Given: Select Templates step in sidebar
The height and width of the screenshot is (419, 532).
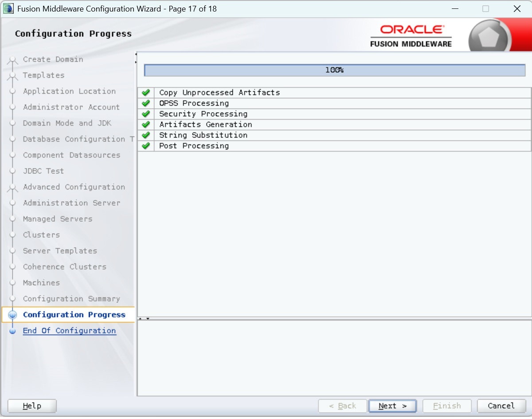Looking at the screenshot, I should point(44,75).
